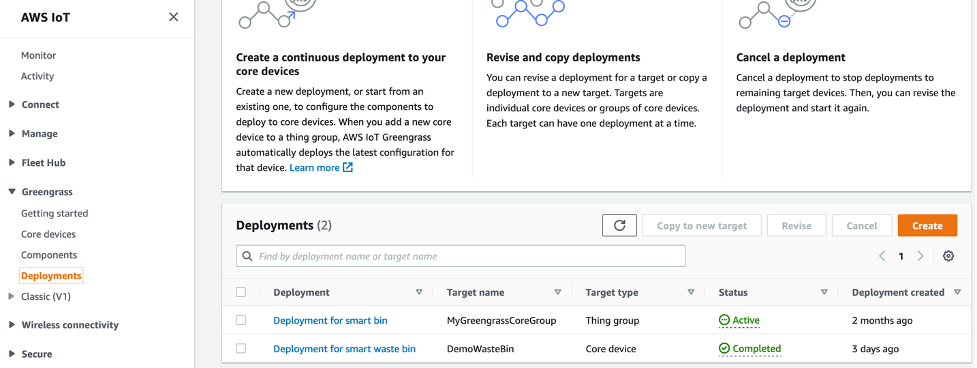The image size is (977, 368).
Task: Open Deployment for smart bin link
Action: click(x=330, y=320)
